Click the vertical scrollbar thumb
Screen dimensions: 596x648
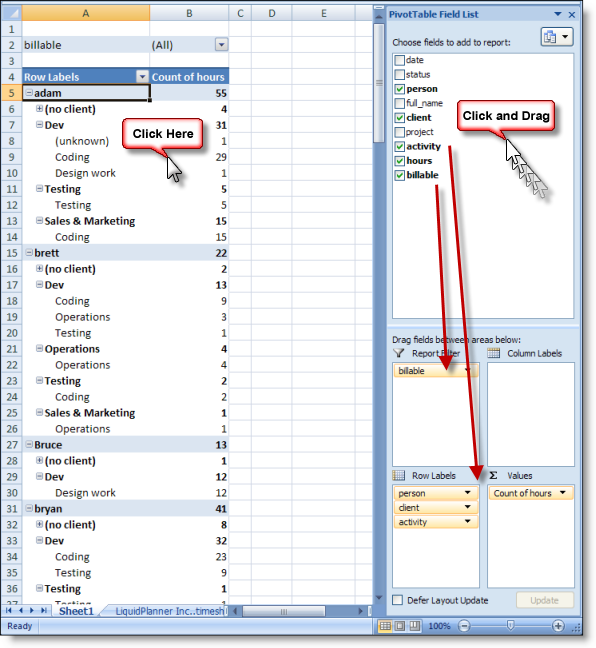[379, 83]
